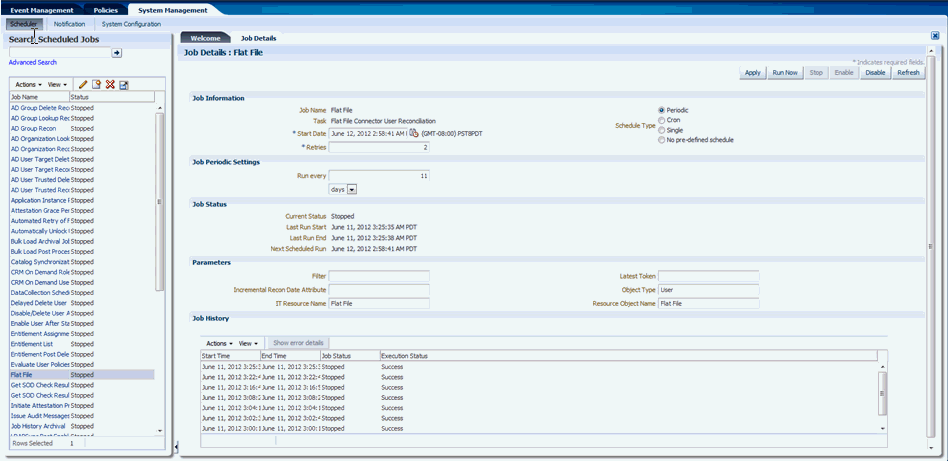Open the Actions menu in the jobs list
The width and height of the screenshot is (948, 461).
coord(28,85)
